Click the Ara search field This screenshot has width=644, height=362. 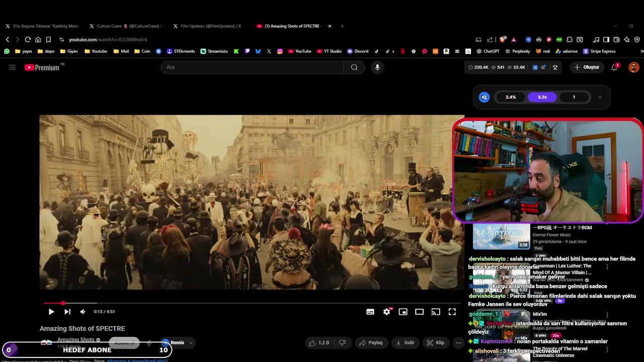pyautogui.click(x=252, y=67)
